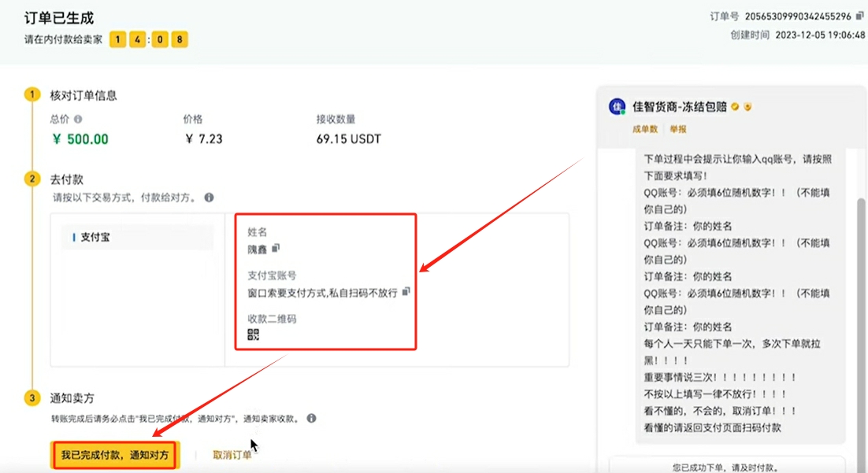This screenshot has height=473, width=868.
Task: Open the 收款二维码 QR code icon
Action: (253, 334)
